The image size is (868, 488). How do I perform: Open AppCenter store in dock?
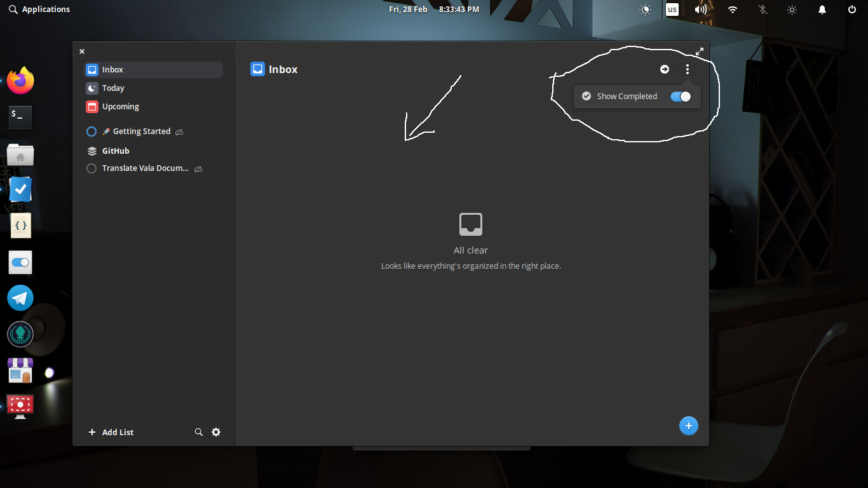pos(20,370)
